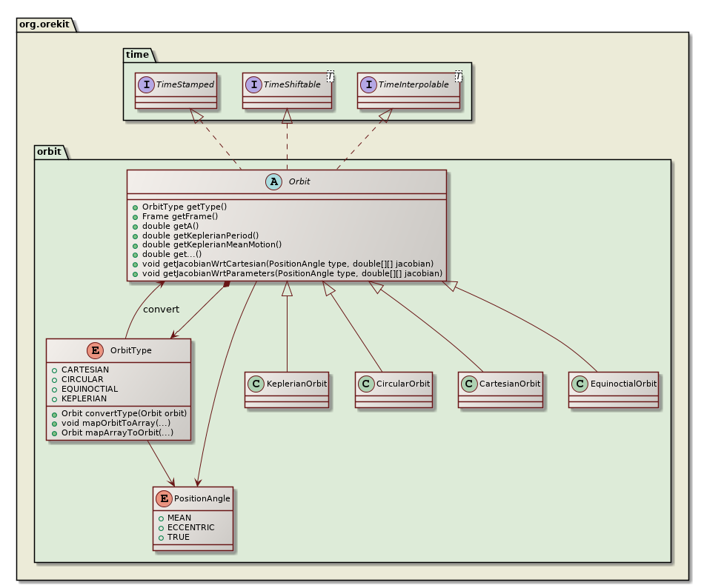Click the EquinoctialOrbit class icon
The height and width of the screenshot is (588, 704).
(580, 384)
